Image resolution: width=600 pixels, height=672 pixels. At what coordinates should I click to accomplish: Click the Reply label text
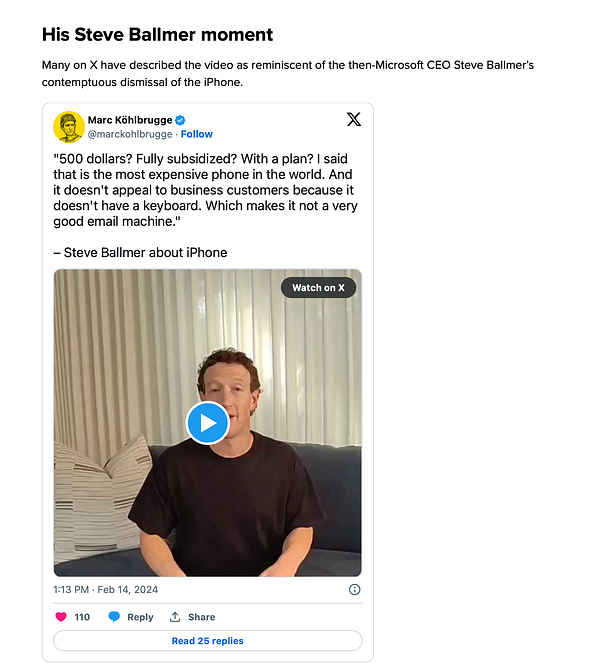(140, 617)
